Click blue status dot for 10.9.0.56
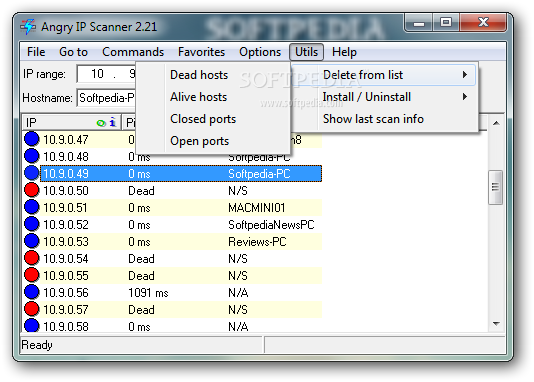The height and width of the screenshot is (382, 534). tap(32, 292)
